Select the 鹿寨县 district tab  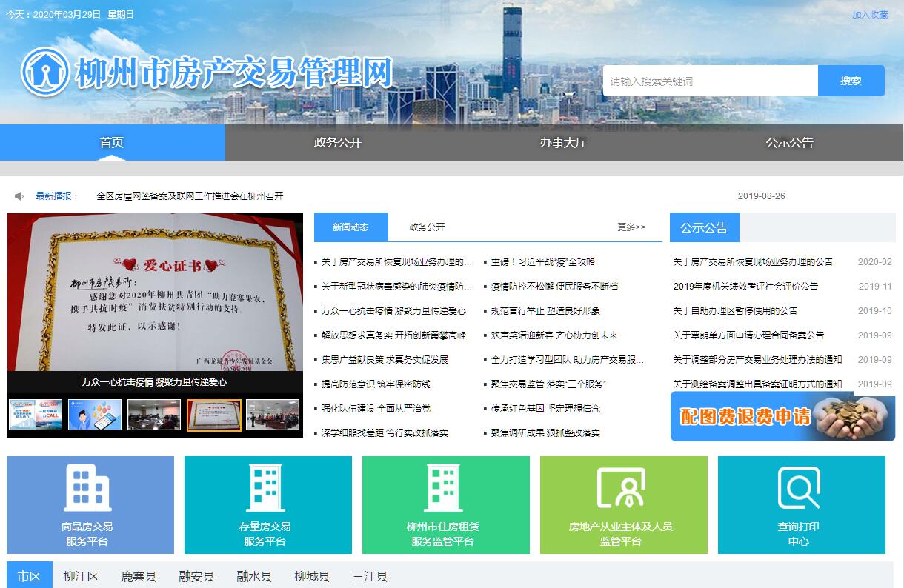(x=139, y=576)
